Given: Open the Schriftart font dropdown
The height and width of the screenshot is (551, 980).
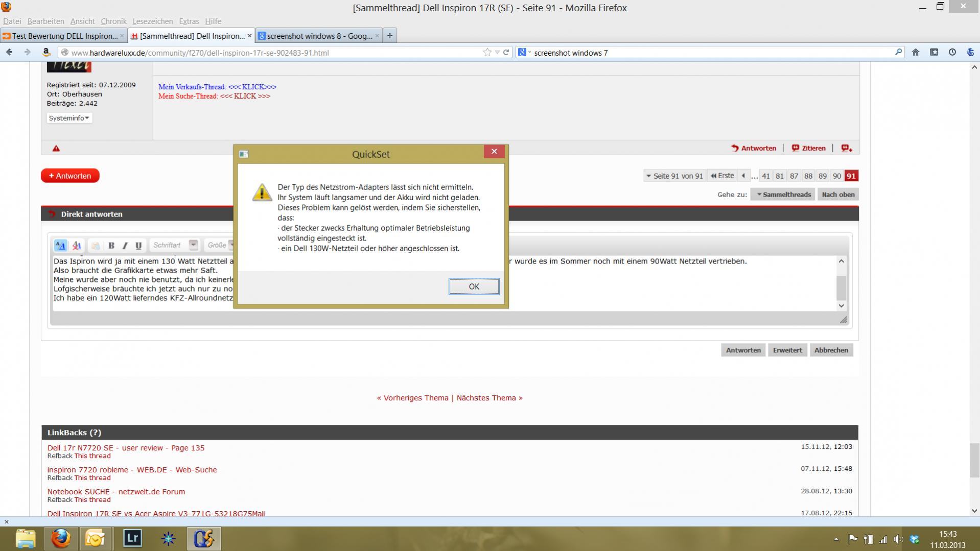Looking at the screenshot, I should tap(175, 245).
